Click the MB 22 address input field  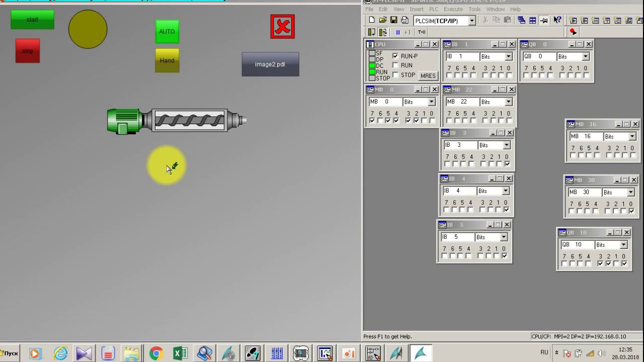pos(462,102)
